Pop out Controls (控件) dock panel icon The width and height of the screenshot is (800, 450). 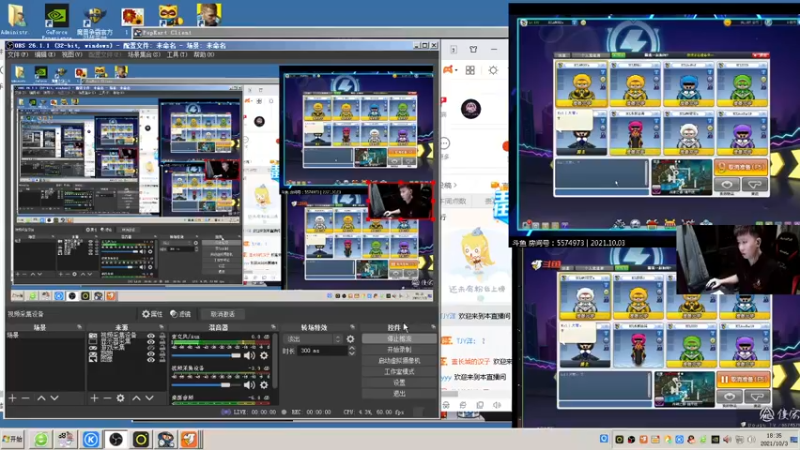tap(433, 327)
